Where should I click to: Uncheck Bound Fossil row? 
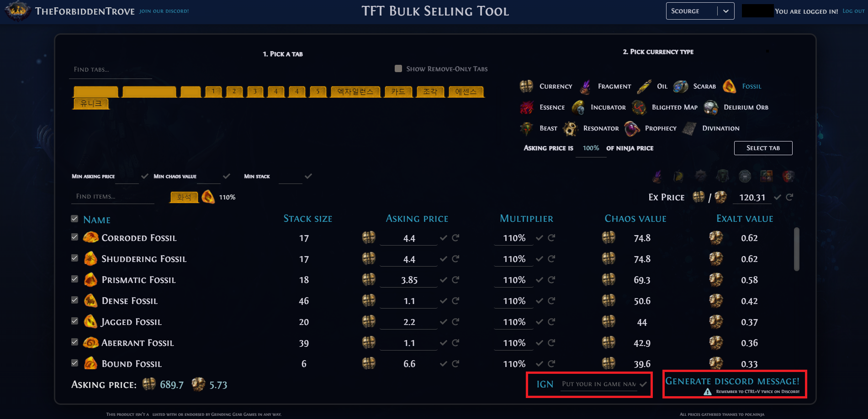[x=74, y=363]
